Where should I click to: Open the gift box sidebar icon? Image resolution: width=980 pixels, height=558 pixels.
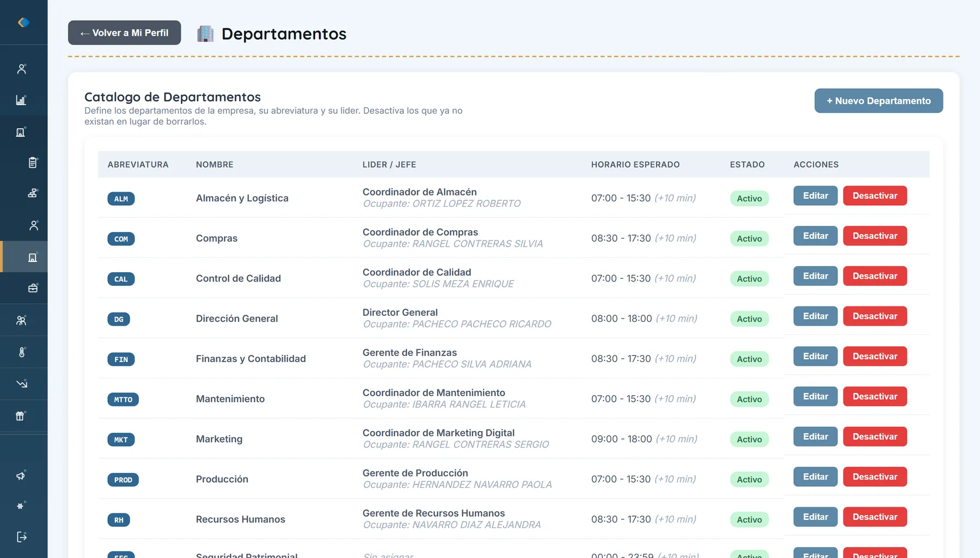pyautogui.click(x=21, y=416)
